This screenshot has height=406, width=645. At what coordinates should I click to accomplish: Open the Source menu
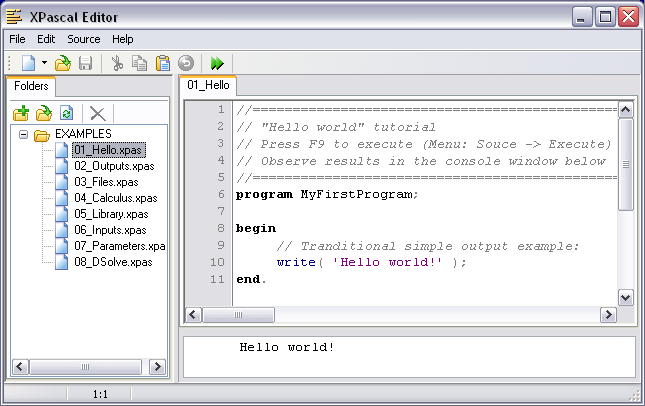click(84, 39)
